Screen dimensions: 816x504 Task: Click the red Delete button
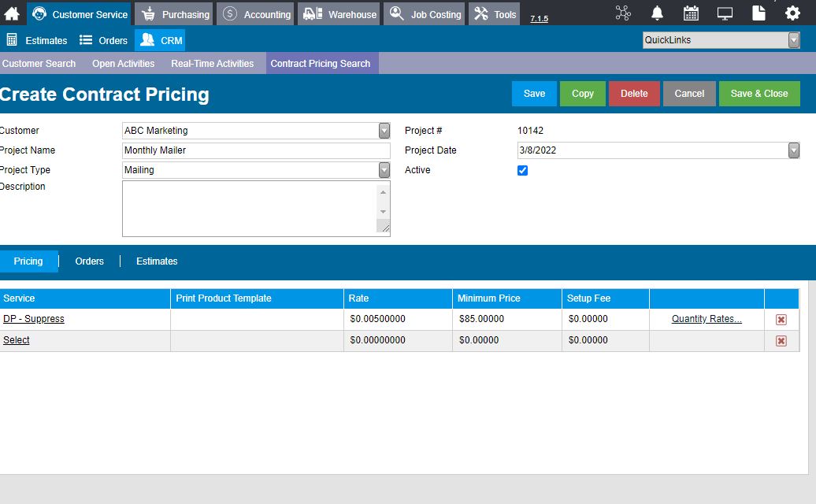point(634,94)
